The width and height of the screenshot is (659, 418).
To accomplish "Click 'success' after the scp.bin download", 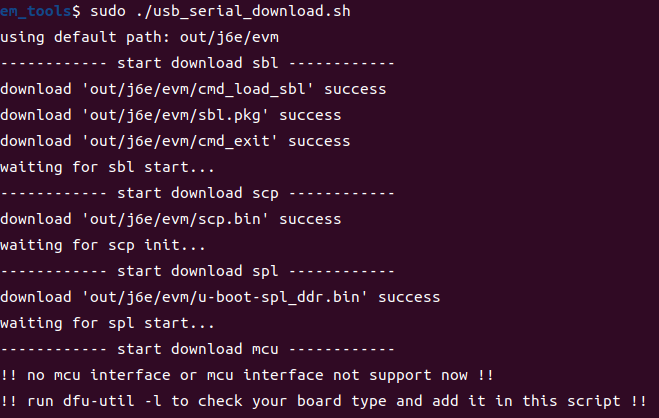I will (314, 219).
